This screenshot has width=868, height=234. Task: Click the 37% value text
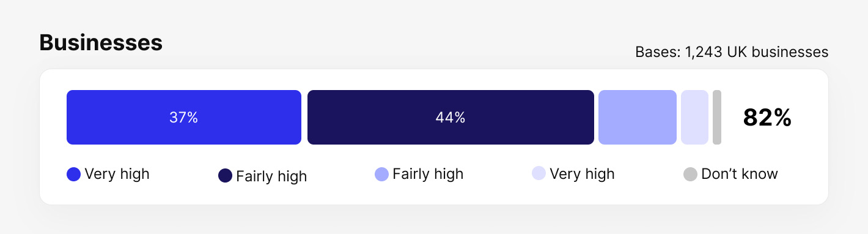(x=184, y=118)
